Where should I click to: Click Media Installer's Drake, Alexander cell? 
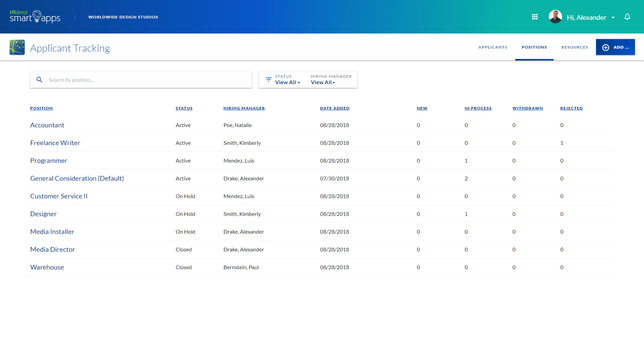click(x=244, y=232)
